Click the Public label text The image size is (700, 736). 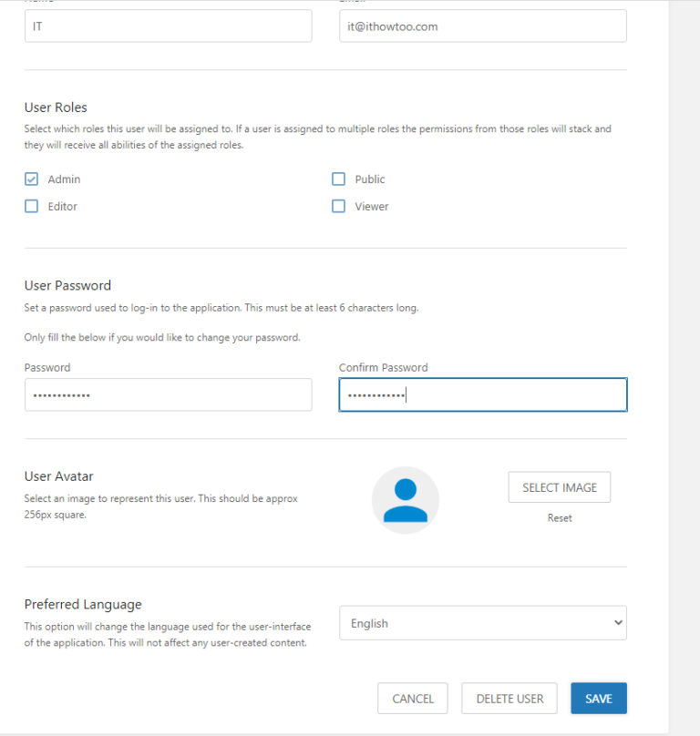tap(370, 179)
